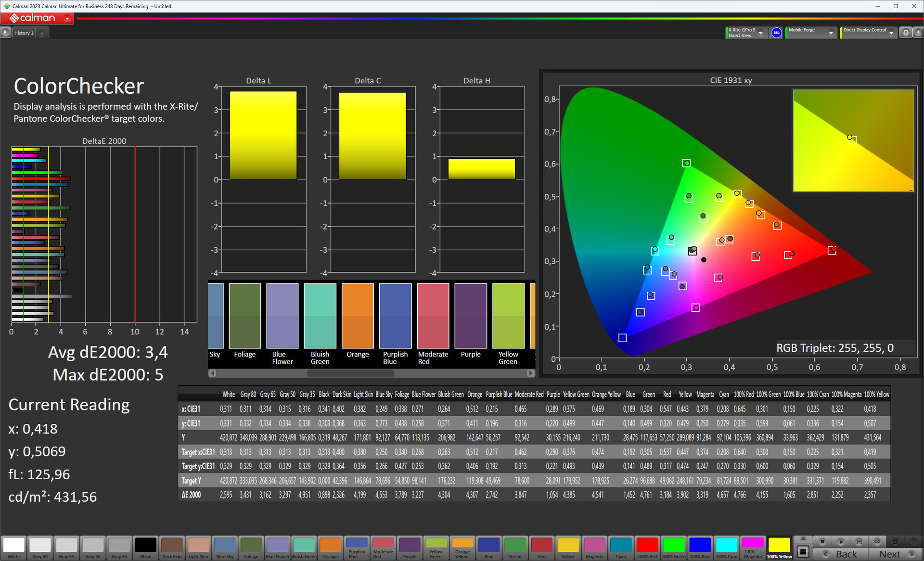Open the settings gear icon
The width and height of the screenshot is (924, 561).
[906, 33]
